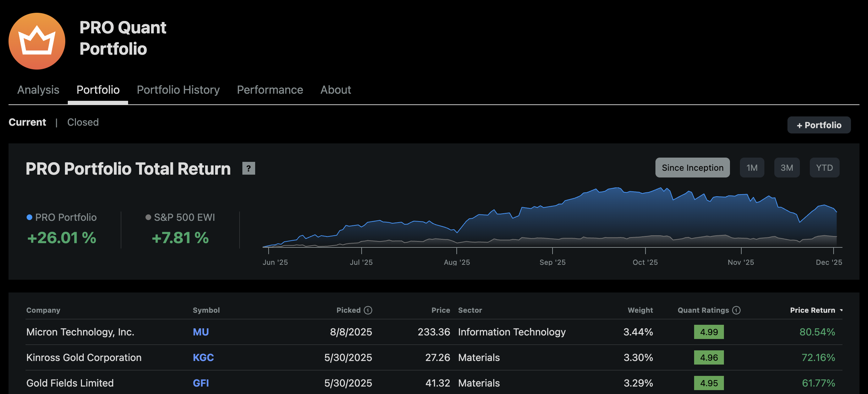
Task: Switch chart range to 1M
Action: click(x=752, y=168)
